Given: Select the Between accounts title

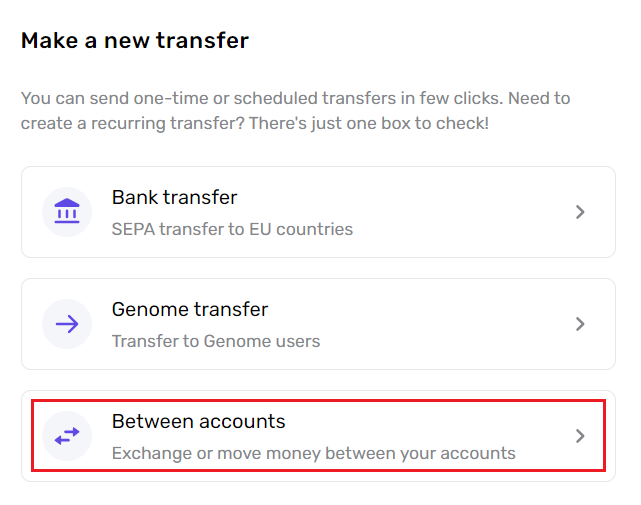Looking at the screenshot, I should coord(199,421).
